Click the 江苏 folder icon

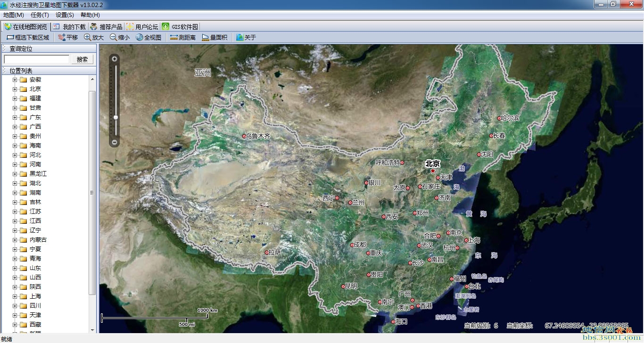pyautogui.click(x=23, y=212)
